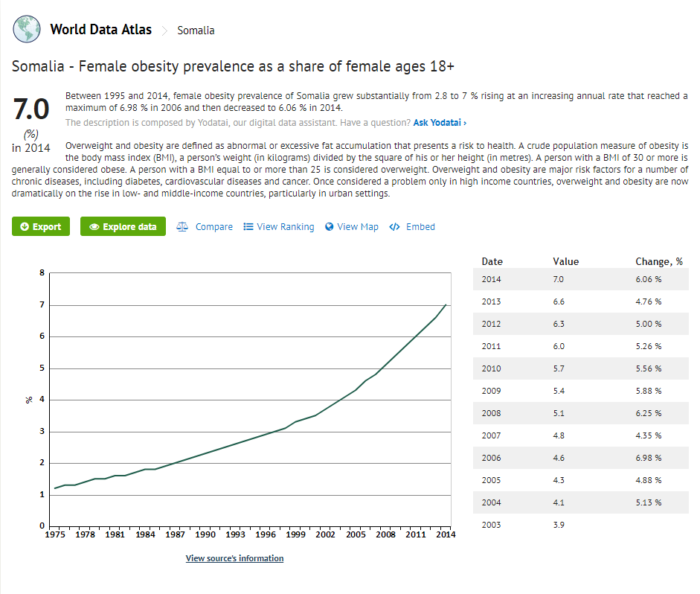Click the scales icon next to Compare
Image resolution: width=700 pixels, height=594 pixels.
182,227
